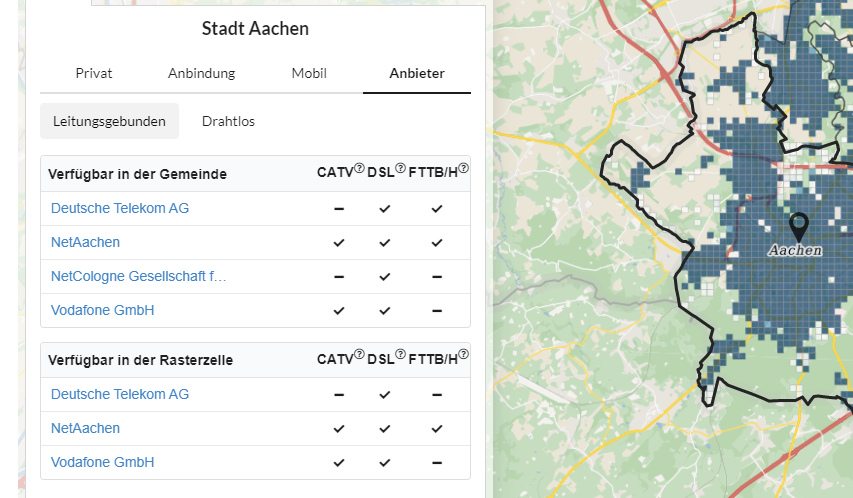Click CATV column label in Gemeinde table

[x=336, y=173]
